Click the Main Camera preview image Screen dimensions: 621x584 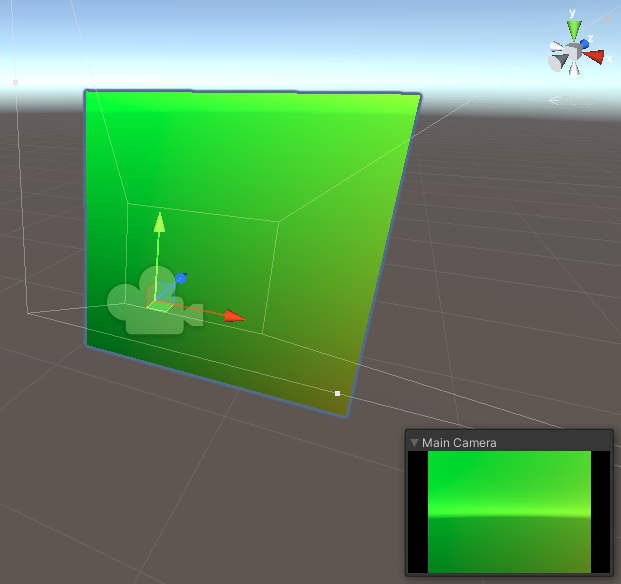(x=509, y=512)
